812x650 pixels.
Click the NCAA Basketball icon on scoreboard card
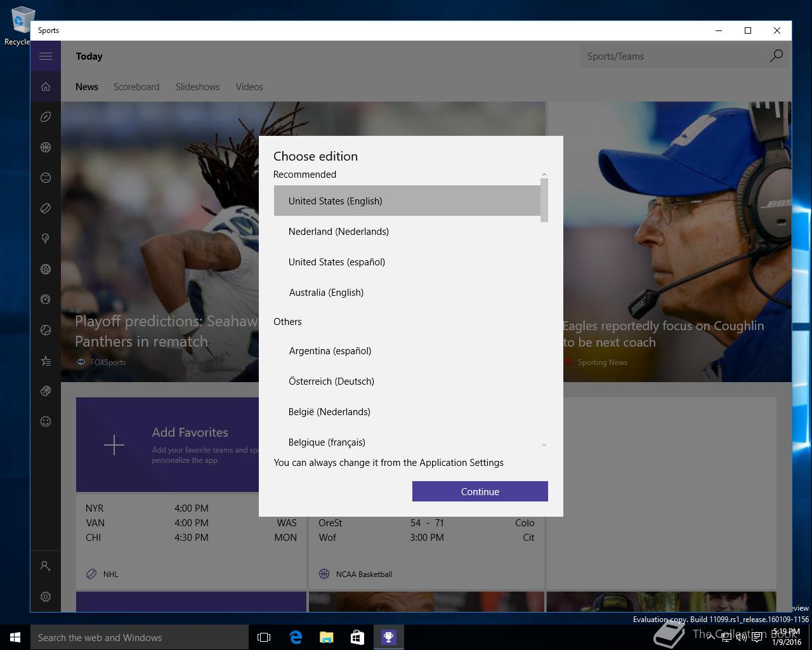[x=324, y=574]
